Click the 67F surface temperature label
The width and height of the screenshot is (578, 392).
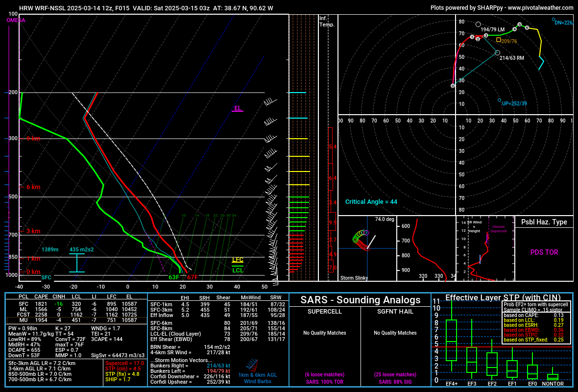tap(192, 277)
